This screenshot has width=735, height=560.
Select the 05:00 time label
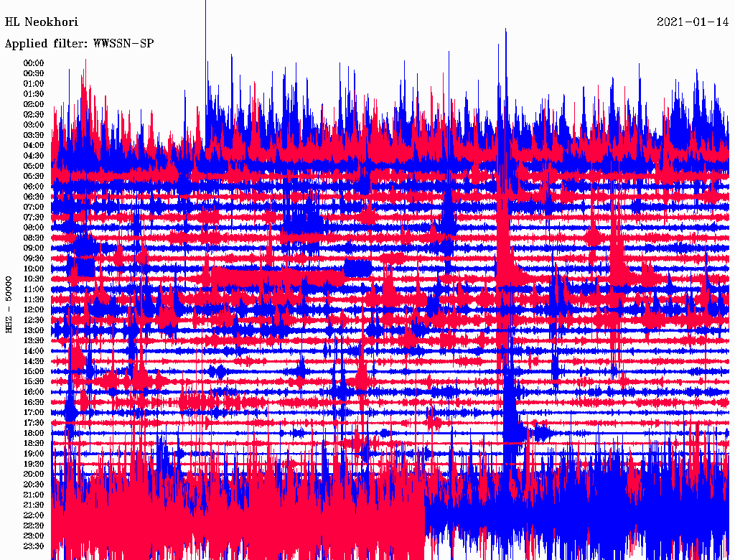pyautogui.click(x=33, y=166)
